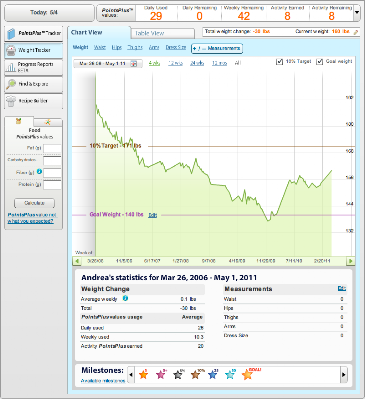
Task: Choose the 4 wks chart range
Action: coord(154,63)
